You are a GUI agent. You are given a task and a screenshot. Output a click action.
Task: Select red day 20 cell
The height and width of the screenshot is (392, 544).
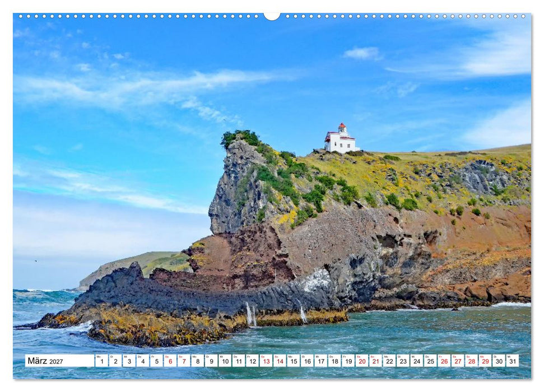pyautogui.click(x=362, y=361)
